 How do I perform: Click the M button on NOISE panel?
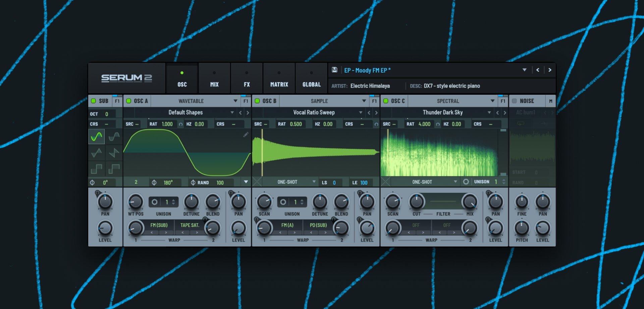pyautogui.click(x=550, y=101)
